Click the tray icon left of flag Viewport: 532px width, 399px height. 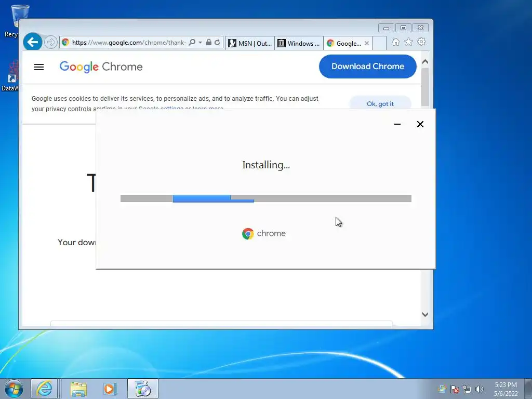pyautogui.click(x=442, y=389)
